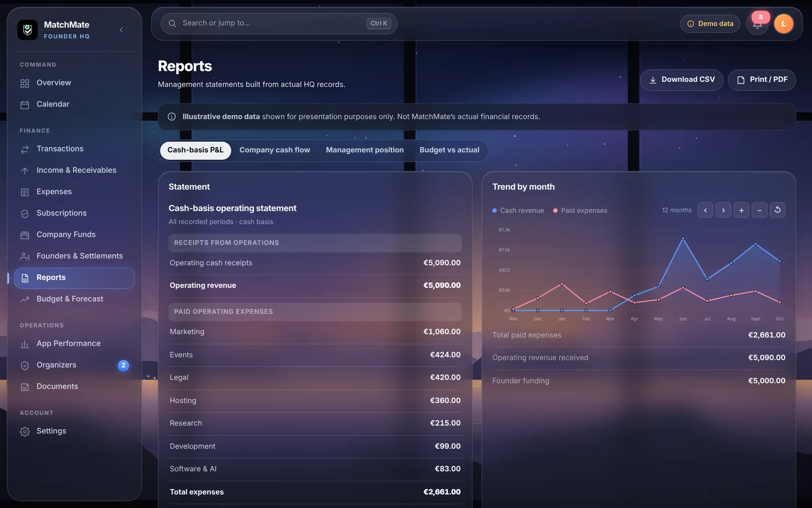Click the info icon in demo banner
The image size is (812, 508).
pos(172,117)
